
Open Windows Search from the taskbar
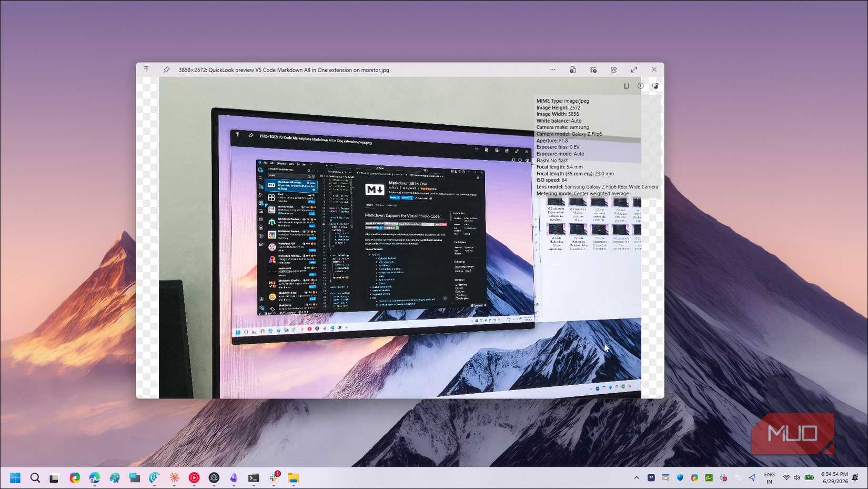tap(35, 478)
